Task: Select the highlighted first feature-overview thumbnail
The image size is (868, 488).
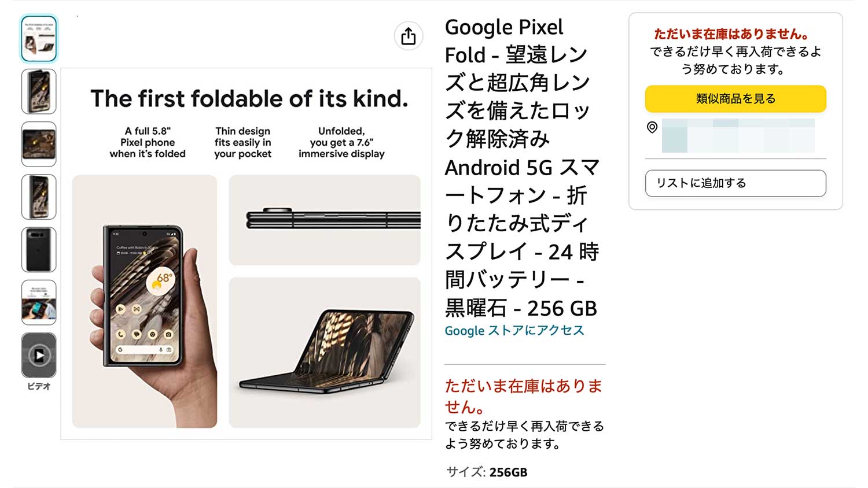Action: point(39,38)
